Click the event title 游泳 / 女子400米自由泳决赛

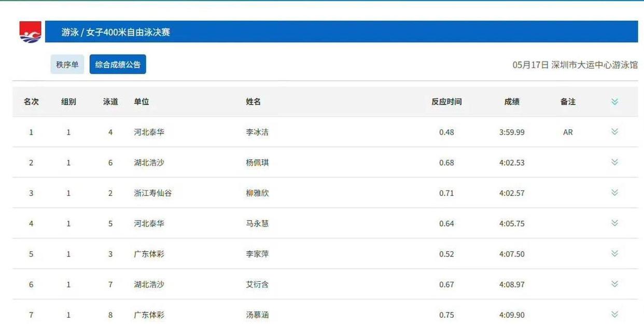[x=116, y=32]
